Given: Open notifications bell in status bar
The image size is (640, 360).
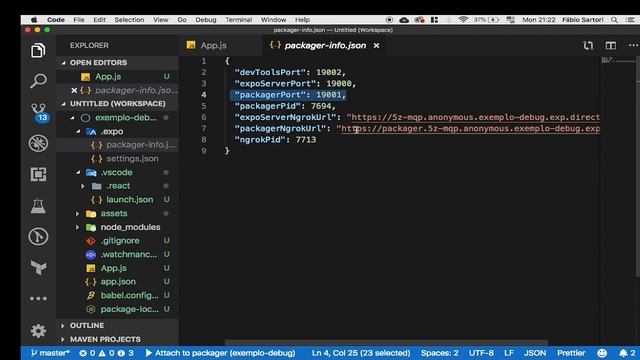Looking at the screenshot, I should coord(627,353).
